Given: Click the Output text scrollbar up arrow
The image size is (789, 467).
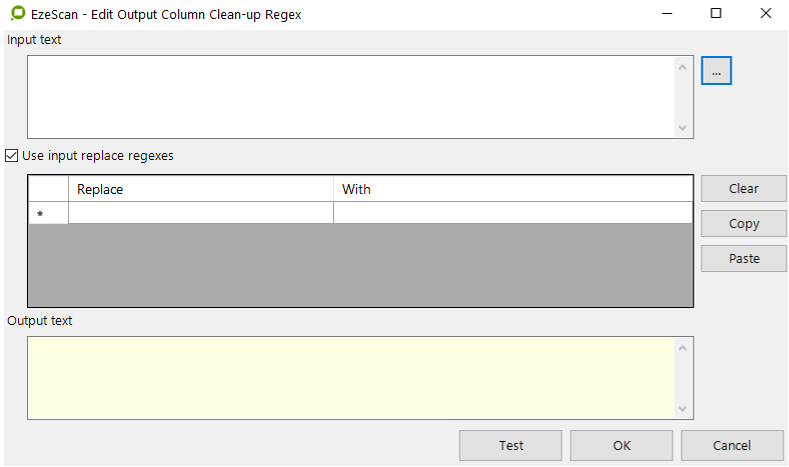Looking at the screenshot, I should tap(683, 348).
